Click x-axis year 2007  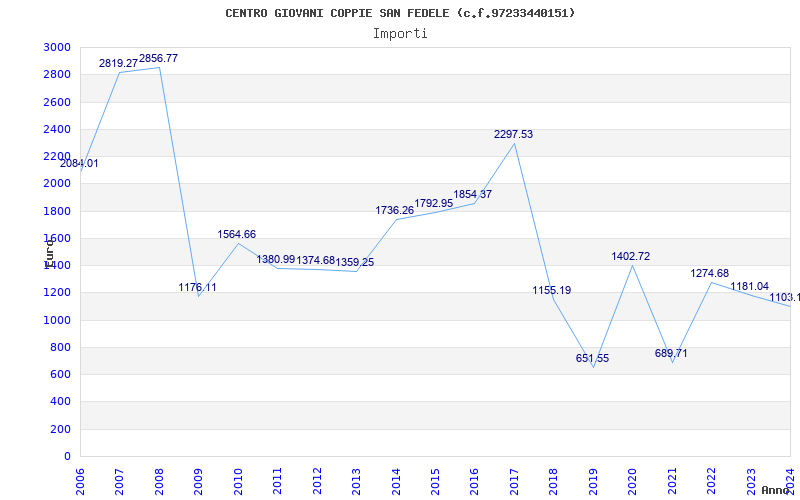click(119, 482)
